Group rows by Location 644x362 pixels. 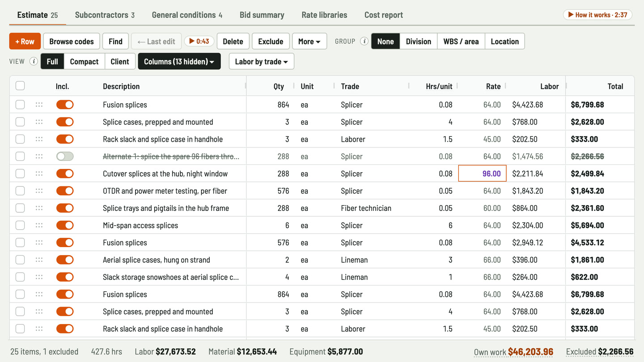click(x=505, y=41)
